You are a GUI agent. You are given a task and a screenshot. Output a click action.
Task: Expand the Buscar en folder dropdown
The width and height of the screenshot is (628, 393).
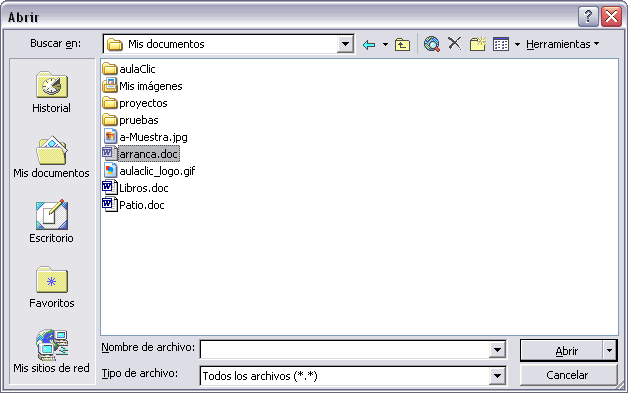(x=345, y=44)
